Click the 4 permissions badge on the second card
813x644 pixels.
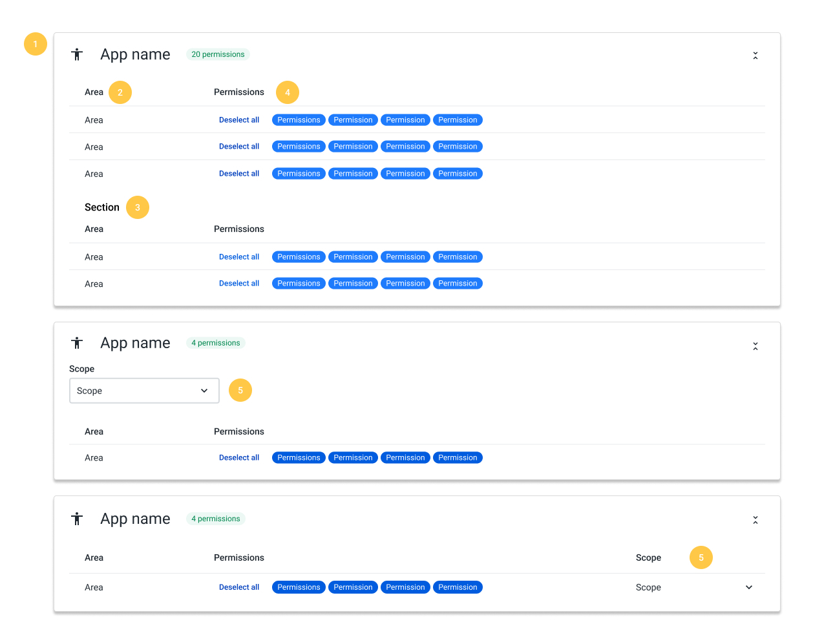coord(215,343)
